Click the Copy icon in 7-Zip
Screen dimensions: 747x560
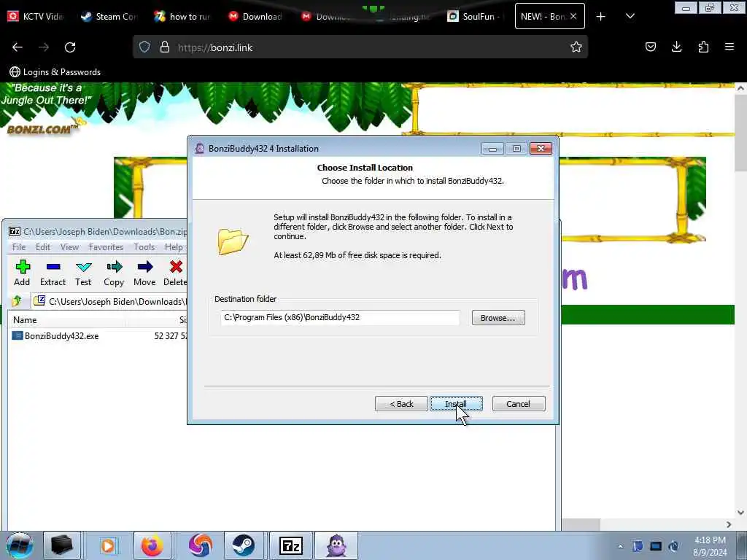(114, 273)
